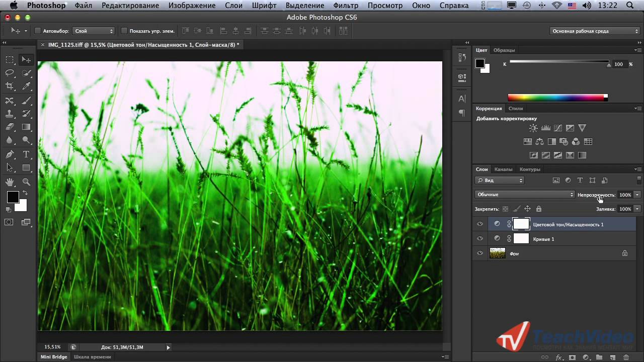
Task: Select the Move tool in toolbox
Action: 26,60
